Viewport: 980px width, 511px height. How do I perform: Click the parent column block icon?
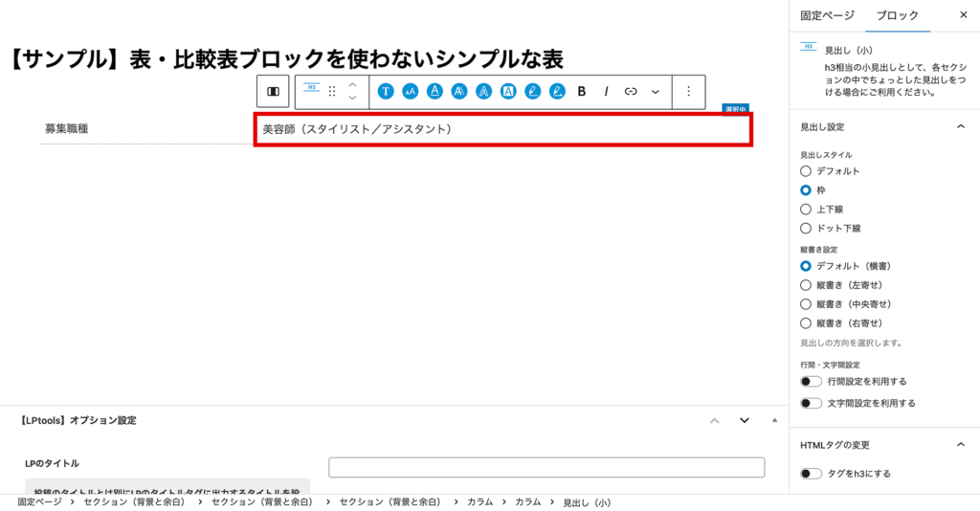tap(274, 92)
